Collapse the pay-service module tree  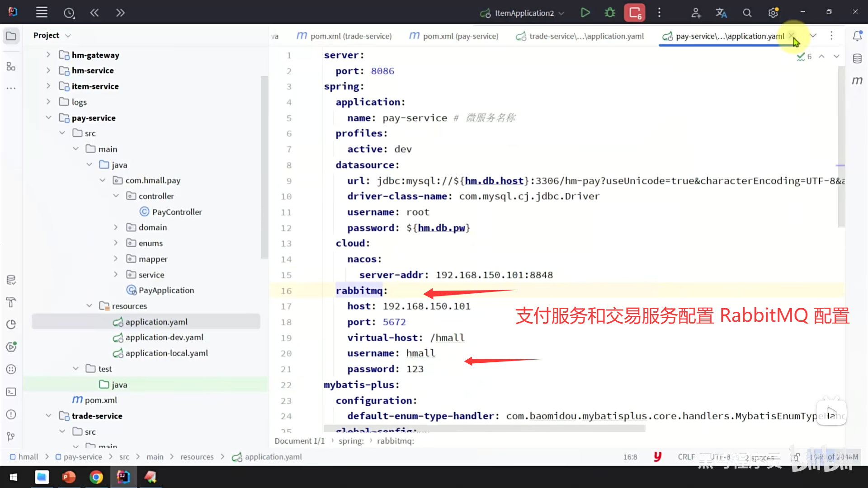click(48, 117)
